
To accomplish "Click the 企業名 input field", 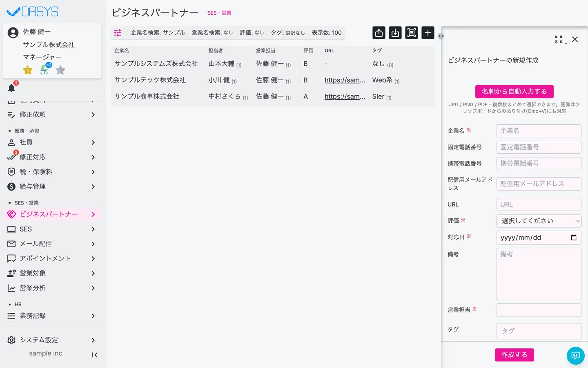I will click(539, 131).
